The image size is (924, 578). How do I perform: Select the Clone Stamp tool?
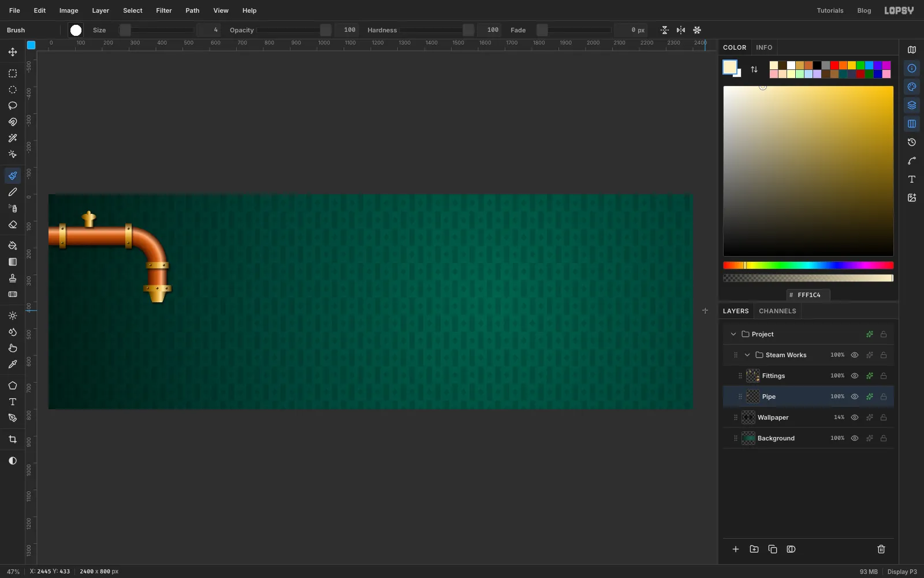pos(13,278)
